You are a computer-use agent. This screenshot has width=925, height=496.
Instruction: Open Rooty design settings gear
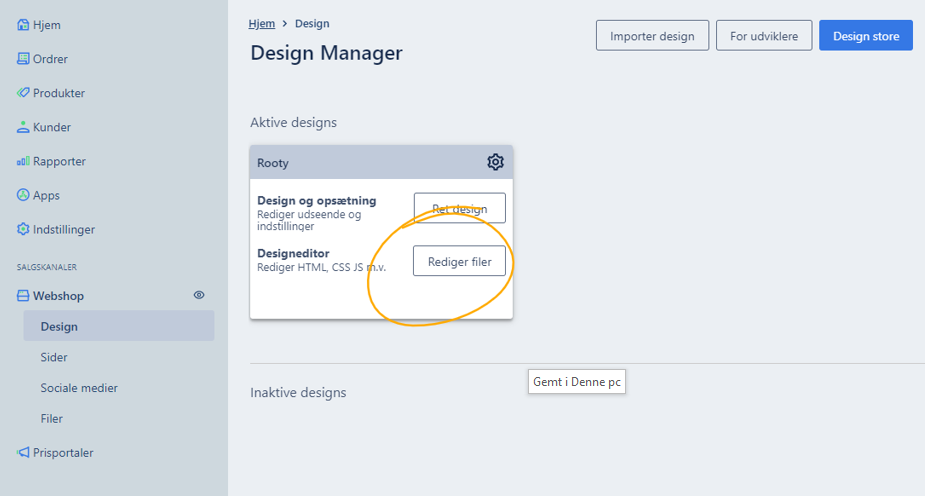496,162
